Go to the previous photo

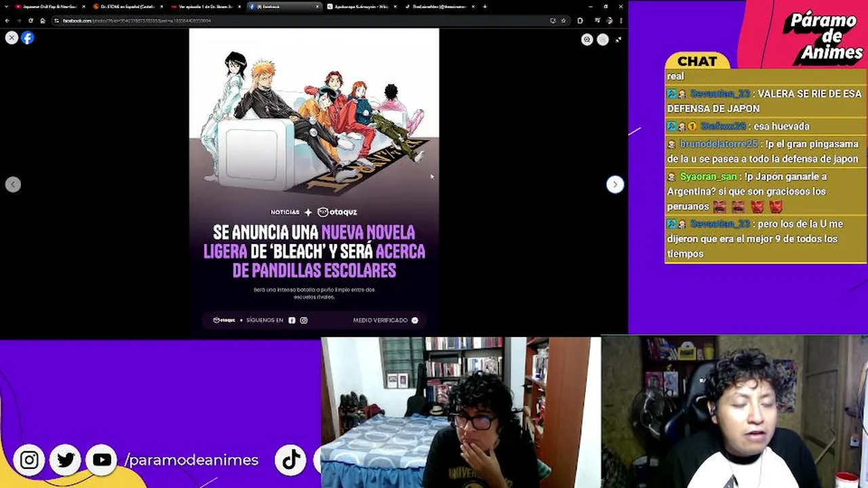[13, 184]
